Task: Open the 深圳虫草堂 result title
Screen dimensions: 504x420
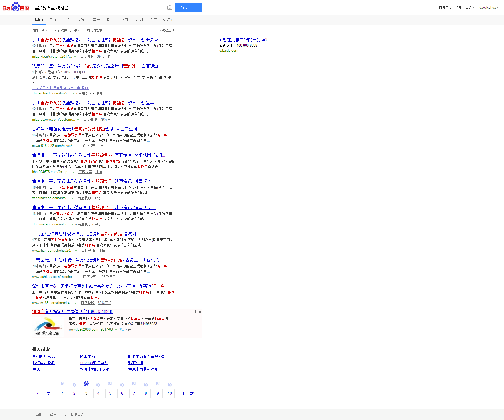Action: [x=98, y=286]
